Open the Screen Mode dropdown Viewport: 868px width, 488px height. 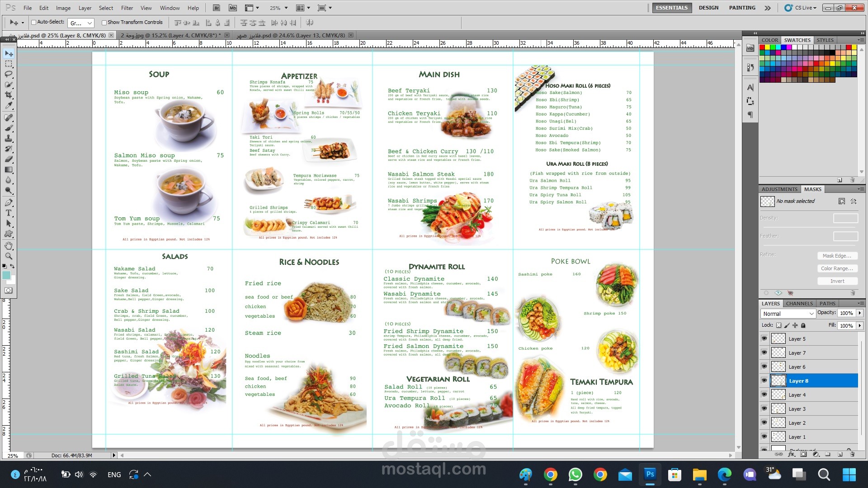325,8
